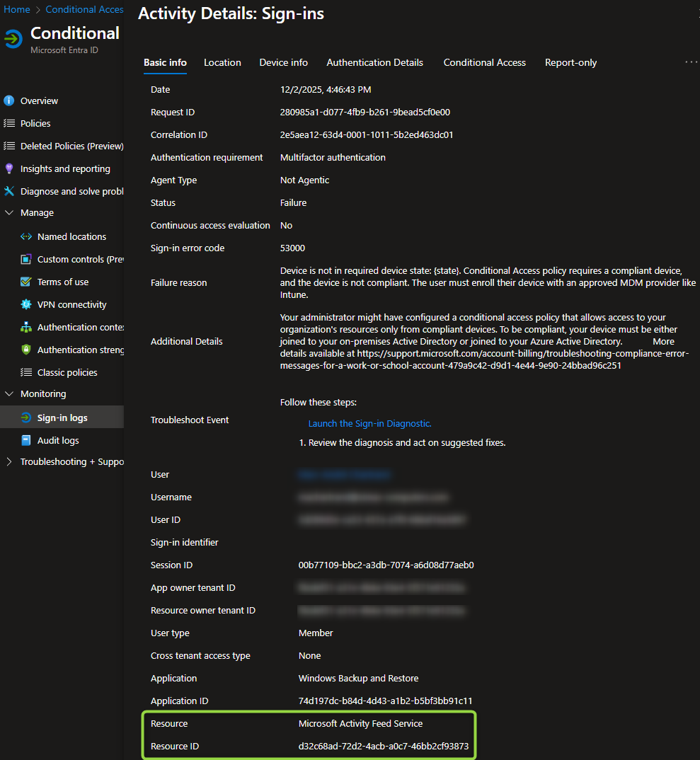The image size is (700, 760).
Task: Select the Request ID value 280985a1-d077
Action: click(365, 112)
